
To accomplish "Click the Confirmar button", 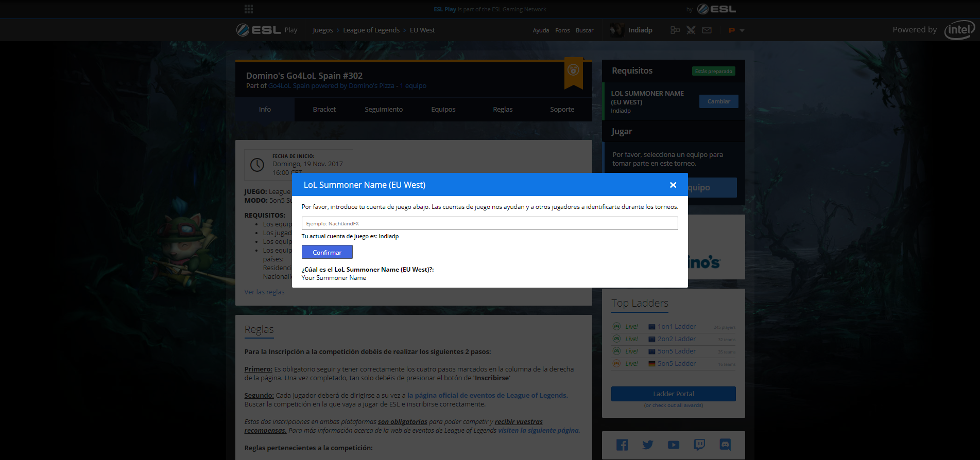I will click(x=327, y=252).
